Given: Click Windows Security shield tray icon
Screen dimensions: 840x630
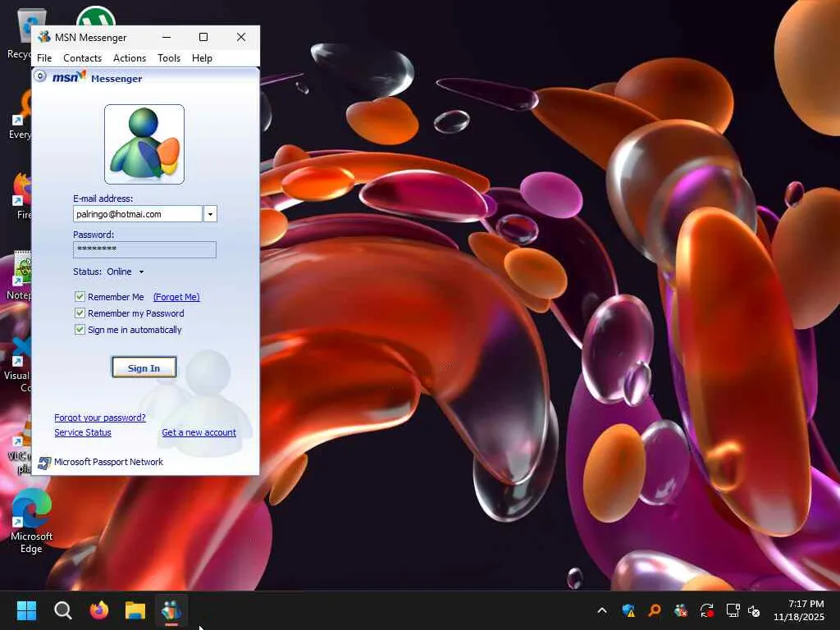Looking at the screenshot, I should [x=628, y=610].
